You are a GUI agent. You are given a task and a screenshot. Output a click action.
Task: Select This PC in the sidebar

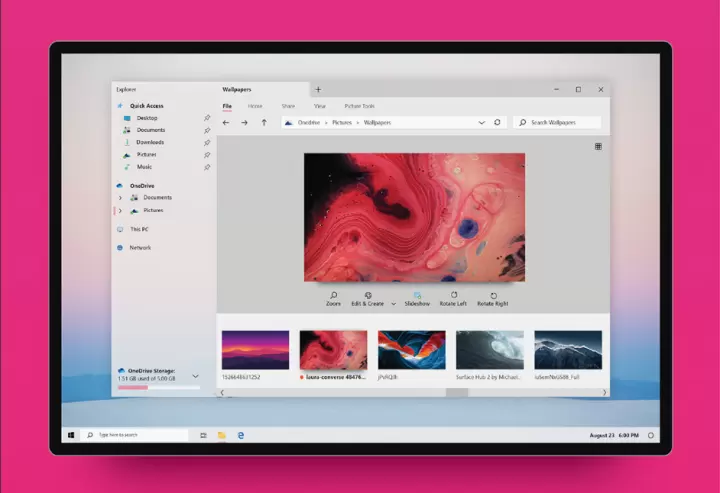(138, 229)
